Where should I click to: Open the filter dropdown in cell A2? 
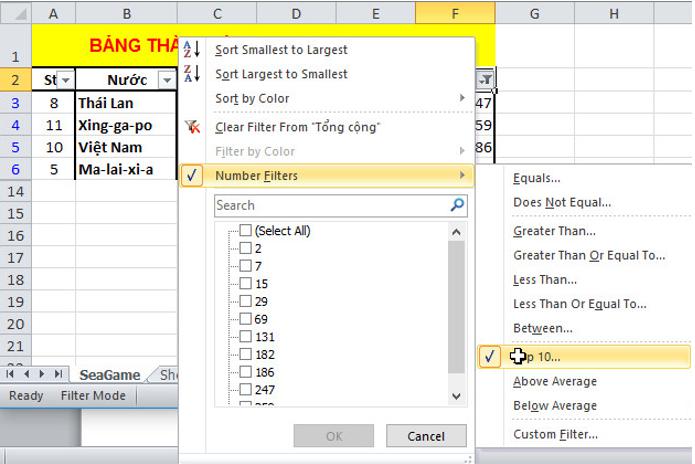pos(66,80)
